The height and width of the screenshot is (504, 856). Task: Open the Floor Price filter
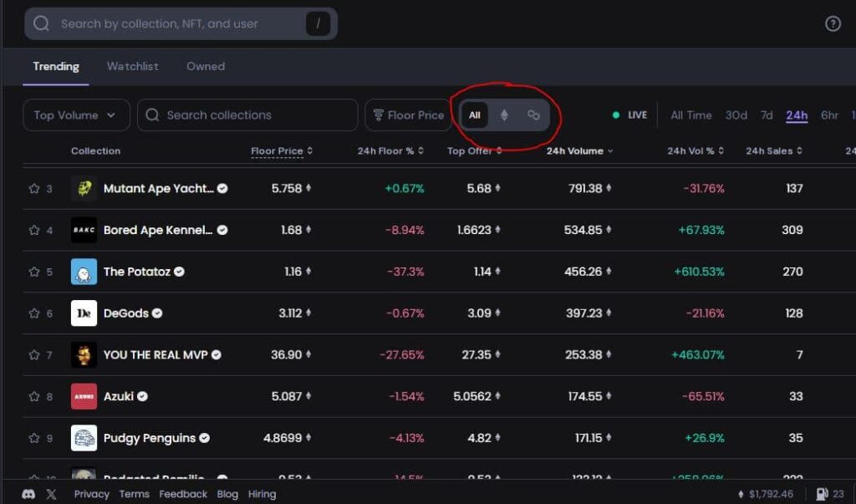[x=408, y=115]
